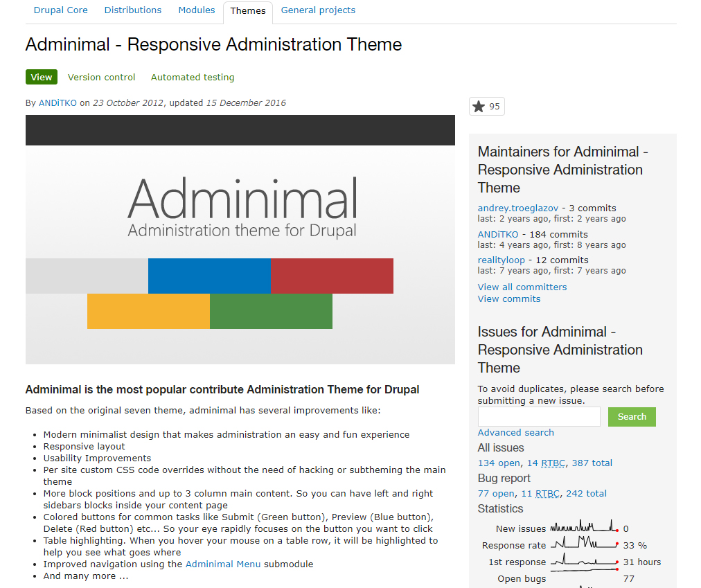Click View all committers link

(x=522, y=287)
